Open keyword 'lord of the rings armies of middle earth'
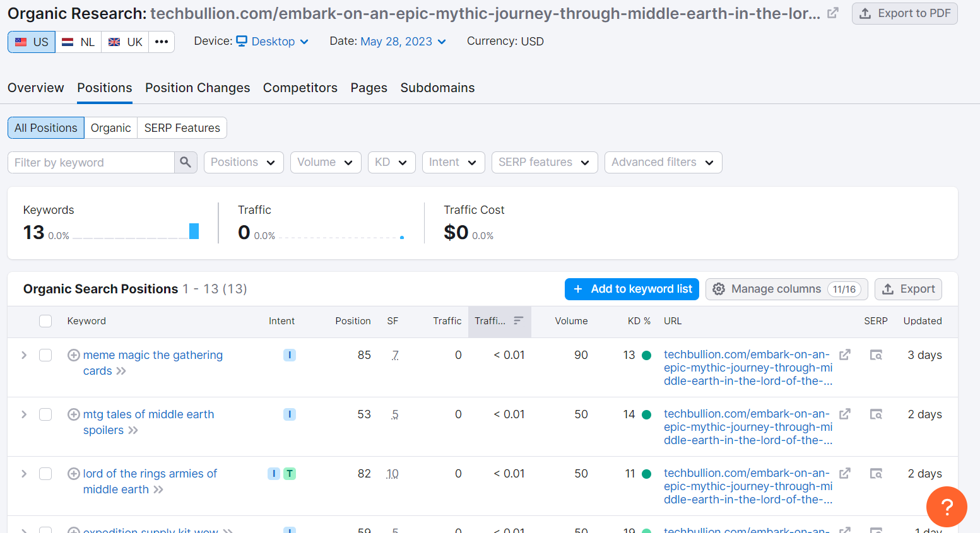980x533 pixels. (150, 481)
